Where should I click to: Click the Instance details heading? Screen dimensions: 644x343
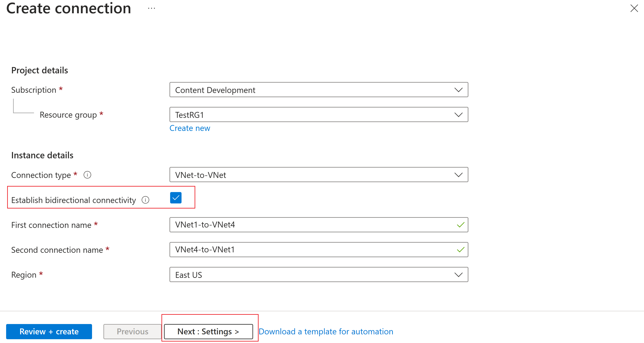[42, 155]
